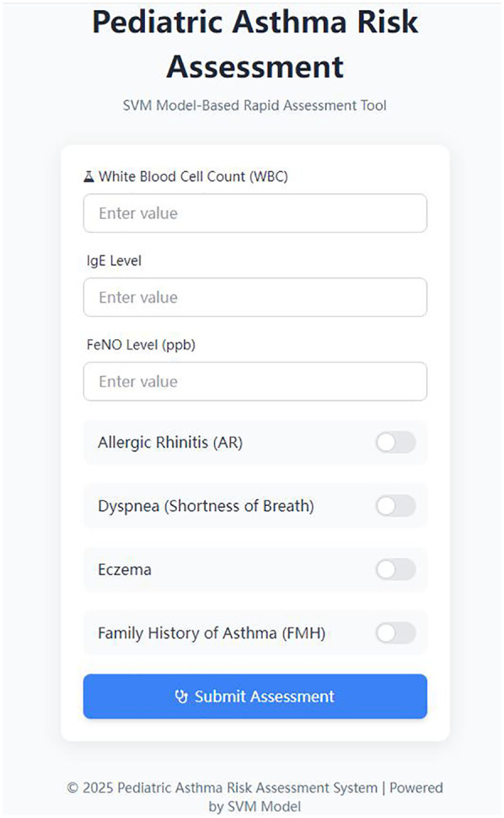Select the FeNO Level (ppb) label
This screenshot has width=504, height=818.
(x=141, y=345)
